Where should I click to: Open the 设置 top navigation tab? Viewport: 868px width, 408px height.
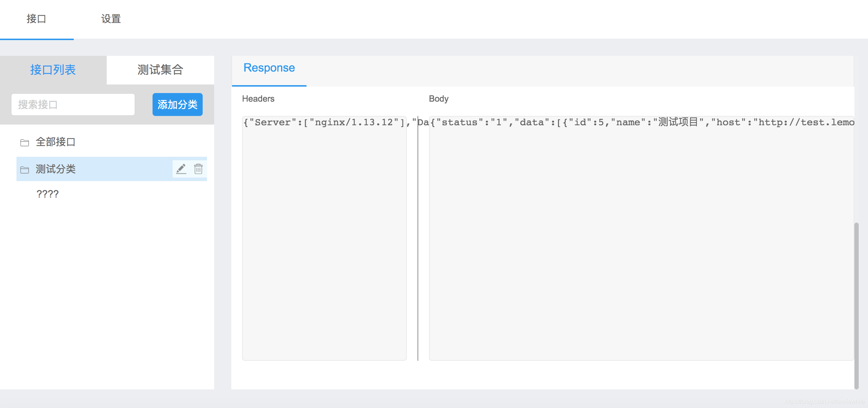coord(111,19)
